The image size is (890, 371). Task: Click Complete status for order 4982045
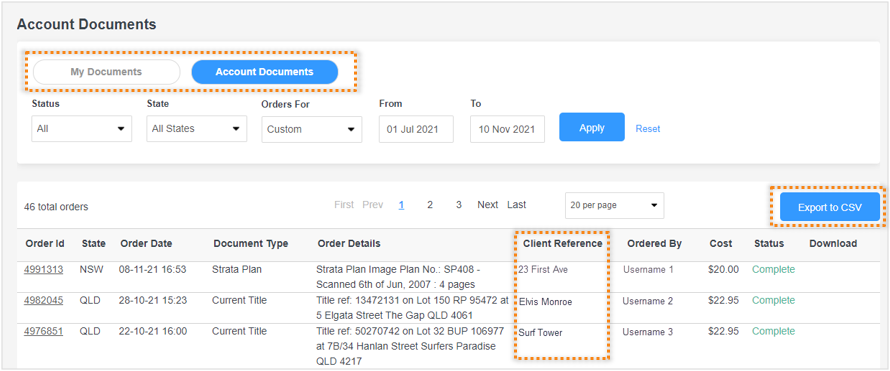pos(774,300)
